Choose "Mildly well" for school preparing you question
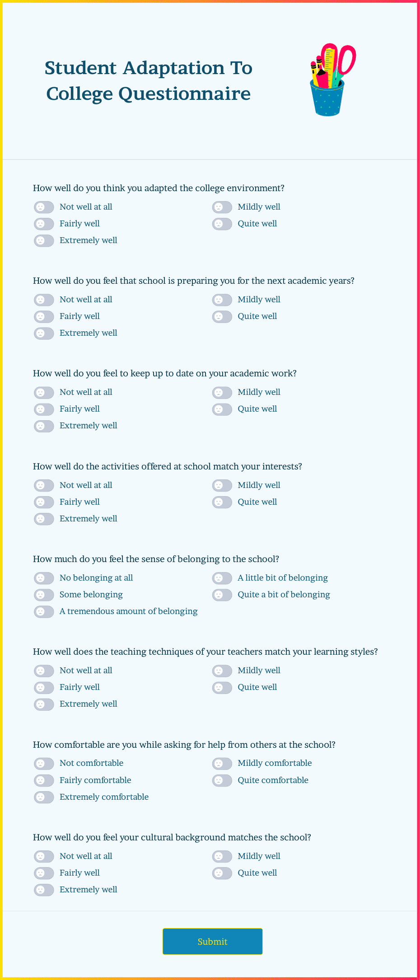This screenshot has height=980, width=420. click(x=222, y=300)
